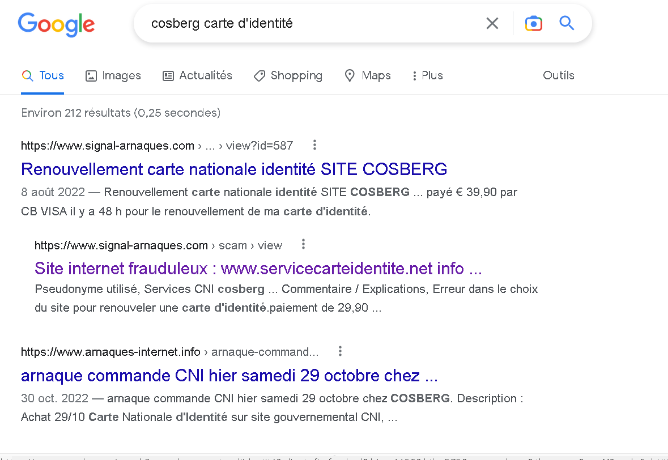Click the blue magnifying glass search icon
668x460 pixels.
[567, 23]
